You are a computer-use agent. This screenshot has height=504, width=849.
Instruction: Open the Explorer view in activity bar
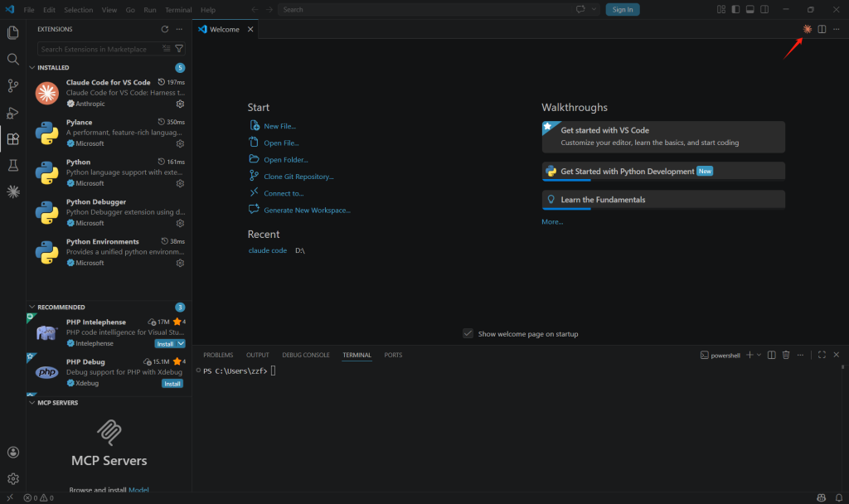coord(12,33)
